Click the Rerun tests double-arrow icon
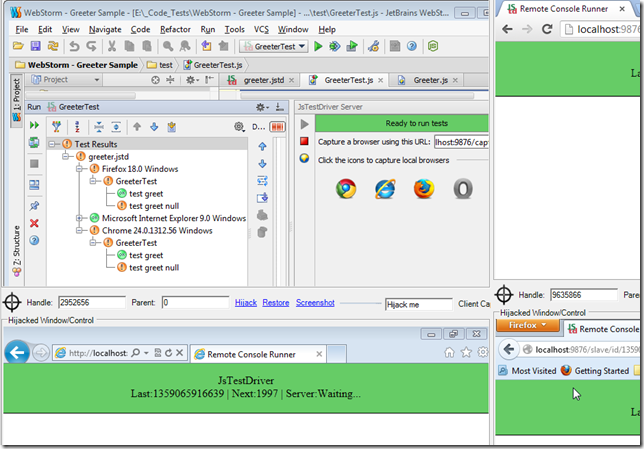The width and height of the screenshot is (644, 449). click(34, 125)
